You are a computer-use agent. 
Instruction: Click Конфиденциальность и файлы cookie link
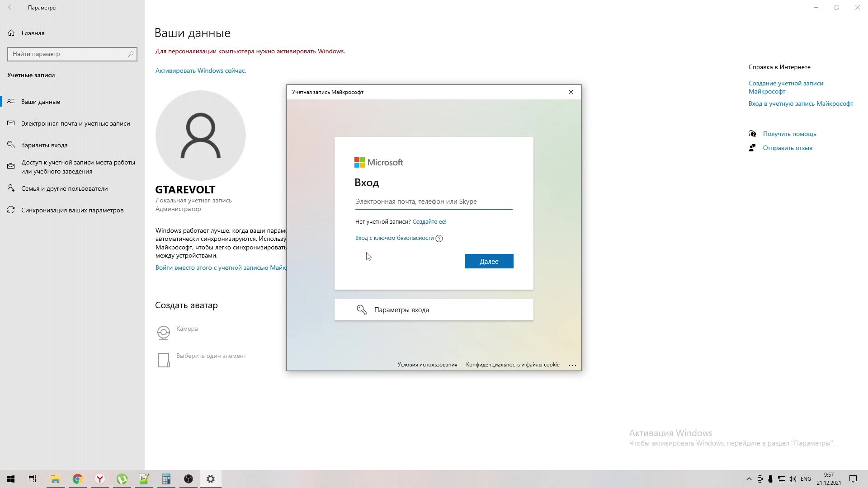[x=513, y=365]
